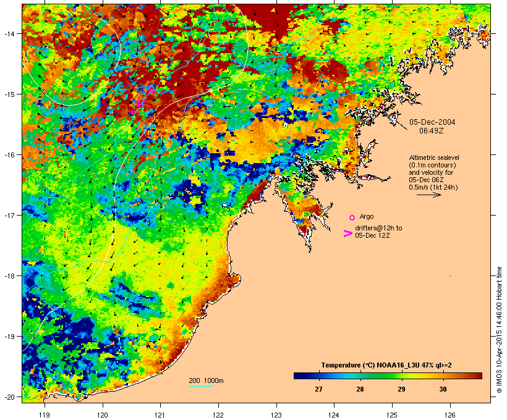This screenshot has height=420, width=507.
Task: Click the dark red end of the colorbar
Action: pyautogui.click(x=479, y=376)
